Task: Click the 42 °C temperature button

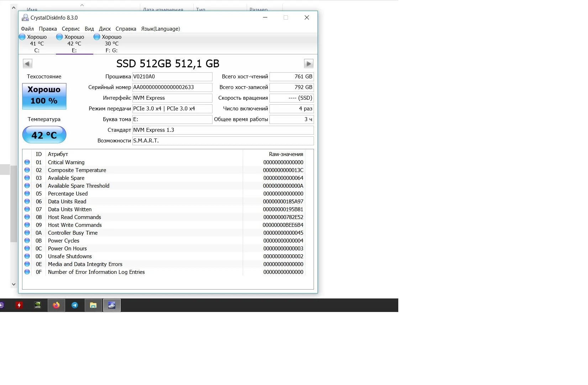Action: click(x=44, y=135)
